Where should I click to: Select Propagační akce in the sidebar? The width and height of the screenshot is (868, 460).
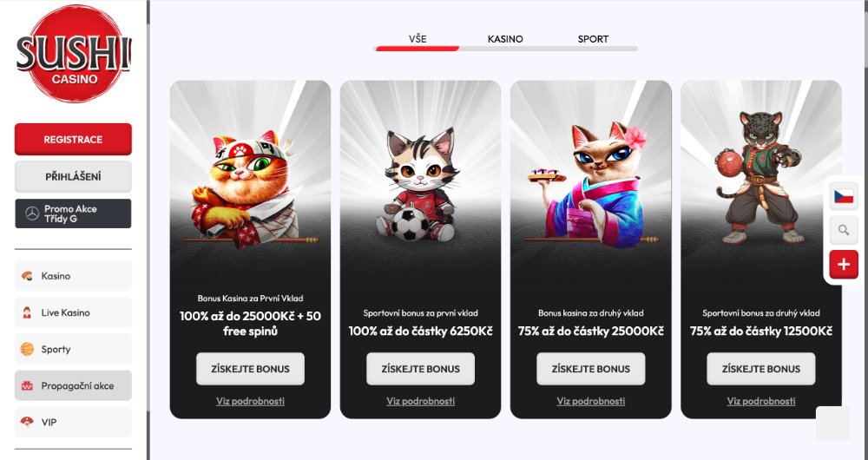(x=73, y=385)
